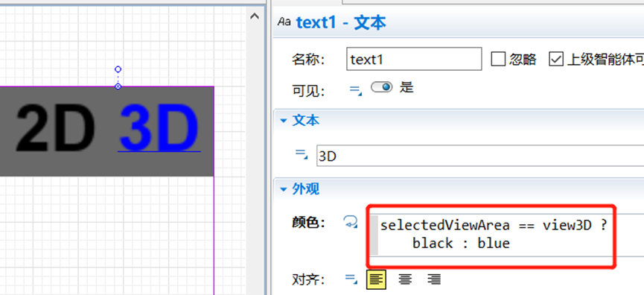Enable the 忽略 checkbox

pos(498,60)
